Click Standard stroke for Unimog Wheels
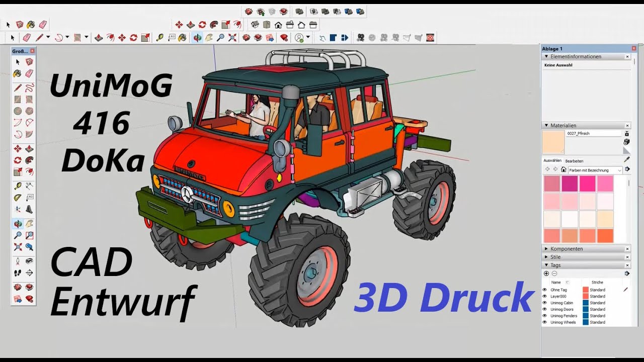Viewport: 644px width, 362px height. coord(598,322)
